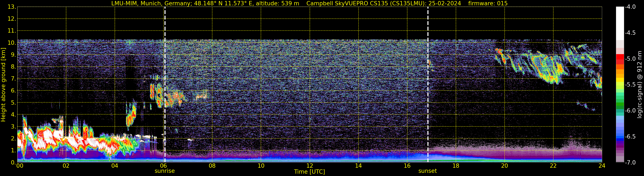This screenshot has width=644, height=176.
Task: Click the y-axis tick label '3.'
Action: point(13,127)
